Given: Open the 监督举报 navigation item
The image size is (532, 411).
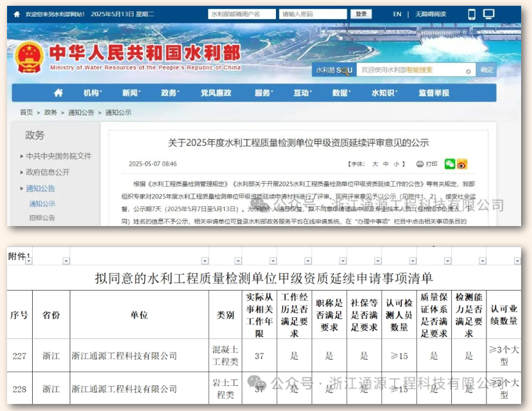Looking at the screenshot, I should click(434, 93).
